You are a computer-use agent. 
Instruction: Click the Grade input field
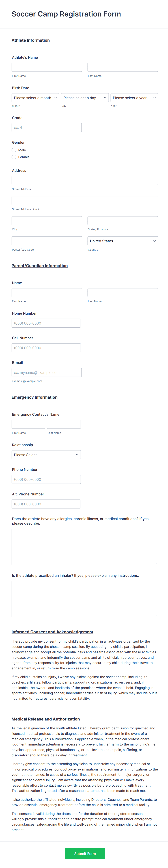pyautogui.click(x=47, y=127)
